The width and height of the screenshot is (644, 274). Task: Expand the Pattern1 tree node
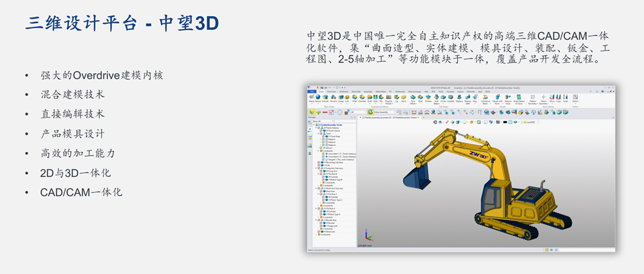pyautogui.click(x=320, y=140)
